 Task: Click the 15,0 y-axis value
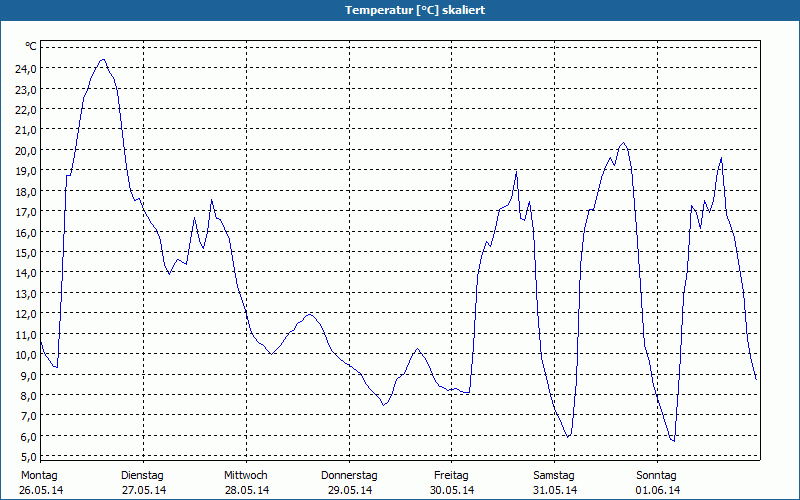click(26, 253)
